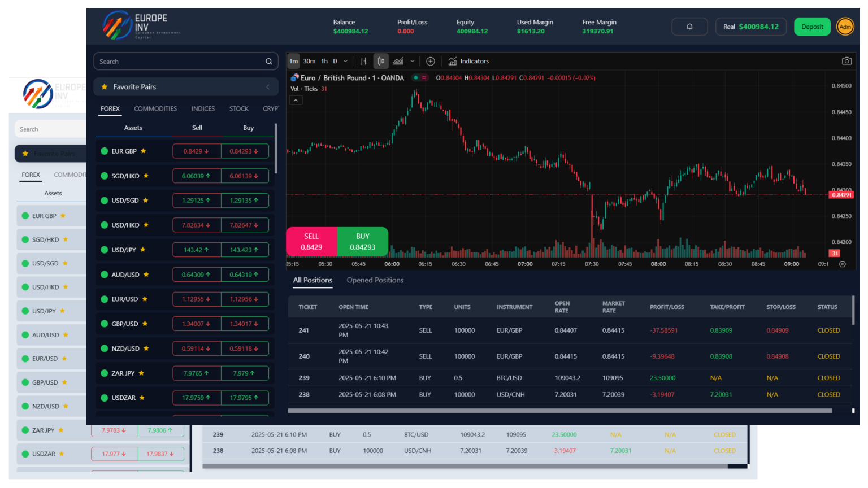Click the notification bell icon

click(689, 27)
